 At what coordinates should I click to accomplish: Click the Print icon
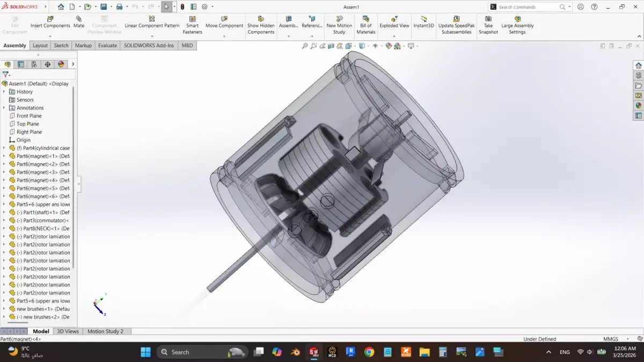click(119, 7)
